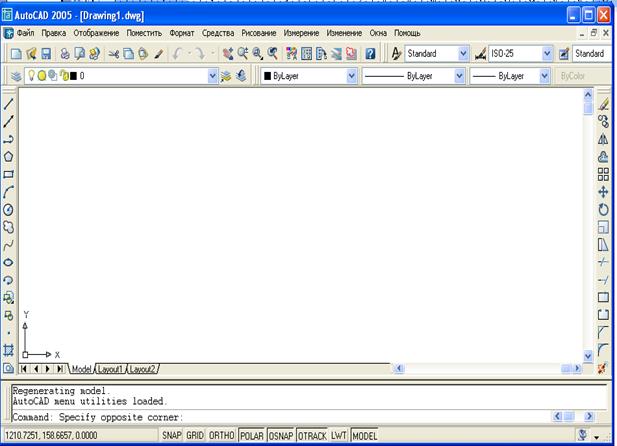Select the Construction Line tool

point(8,121)
